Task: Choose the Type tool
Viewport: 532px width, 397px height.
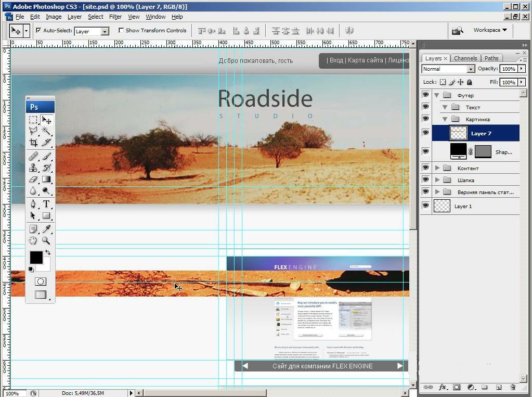Action: [46, 204]
